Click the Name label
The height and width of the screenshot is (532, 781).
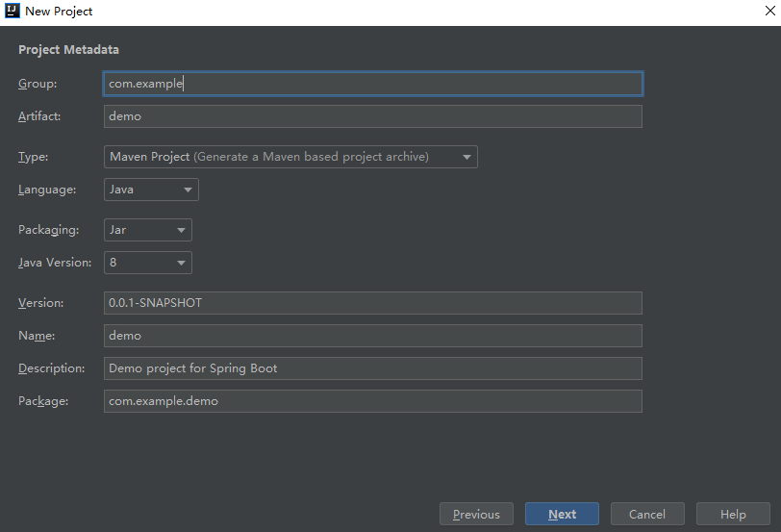[37, 336]
